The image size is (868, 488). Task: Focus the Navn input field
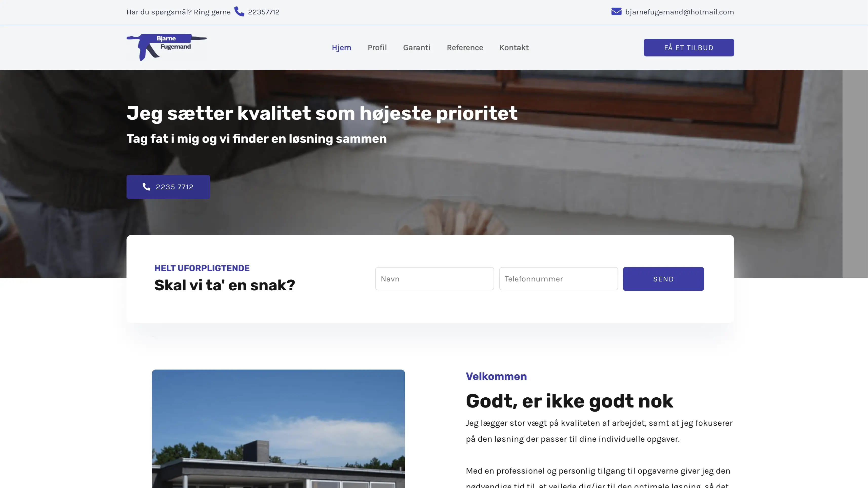tap(434, 279)
